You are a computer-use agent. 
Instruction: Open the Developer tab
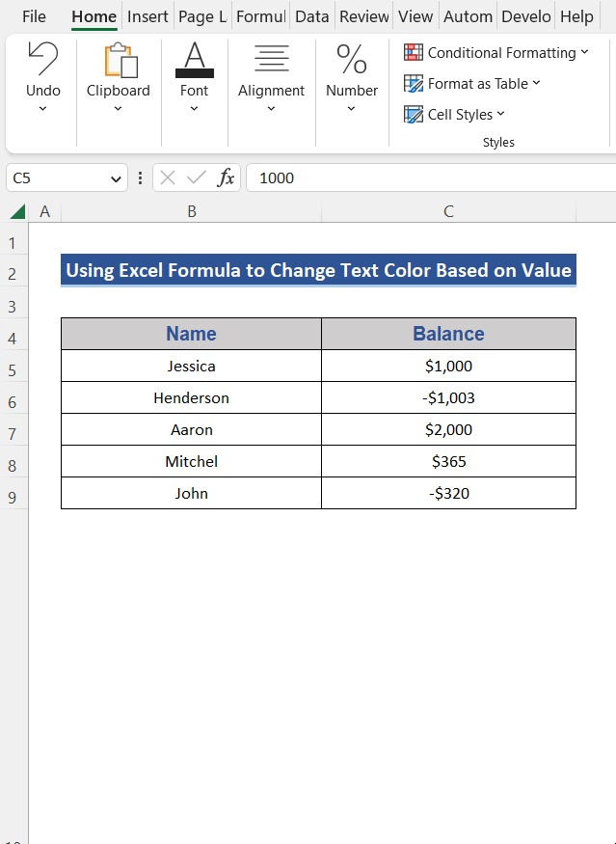click(x=526, y=16)
